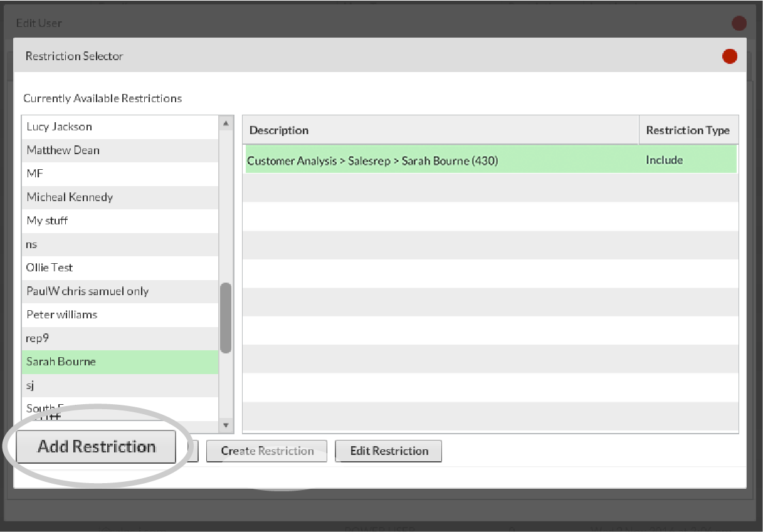Click the Restriction Type column header
This screenshot has height=532, width=763.
[x=688, y=130]
